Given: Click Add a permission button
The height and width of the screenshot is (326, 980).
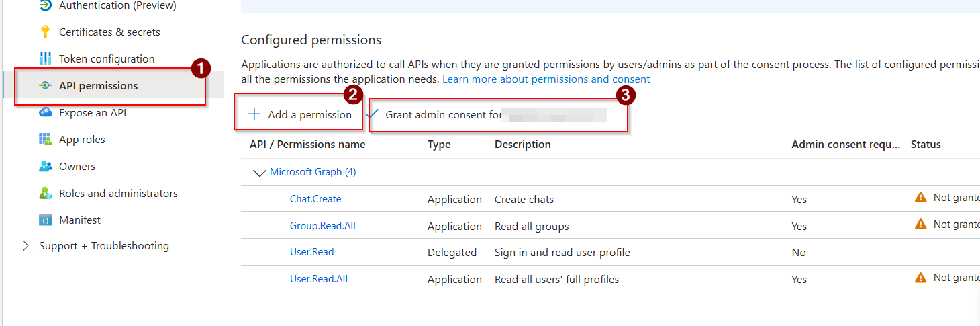Looking at the screenshot, I should (299, 114).
